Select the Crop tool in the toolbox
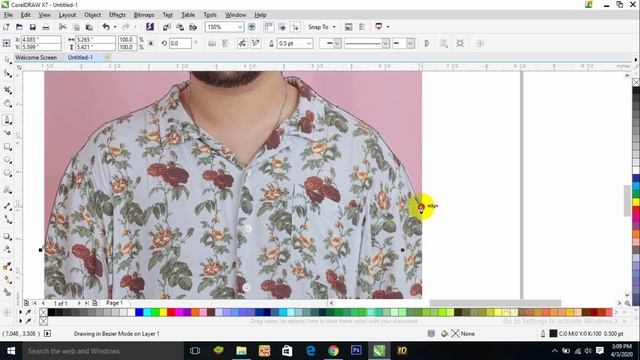640x360 pixels. point(7,90)
